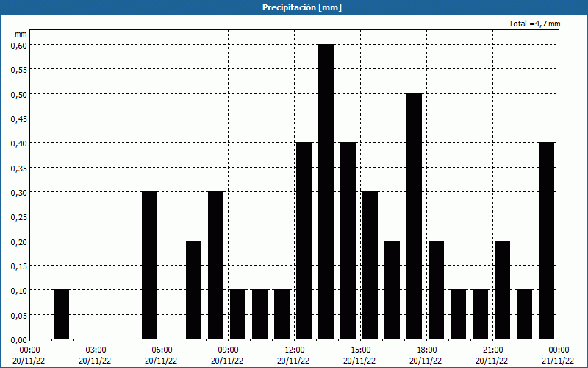588x368 pixels.
Task: Click the 0,60 y-axis value
Action: tap(19, 45)
